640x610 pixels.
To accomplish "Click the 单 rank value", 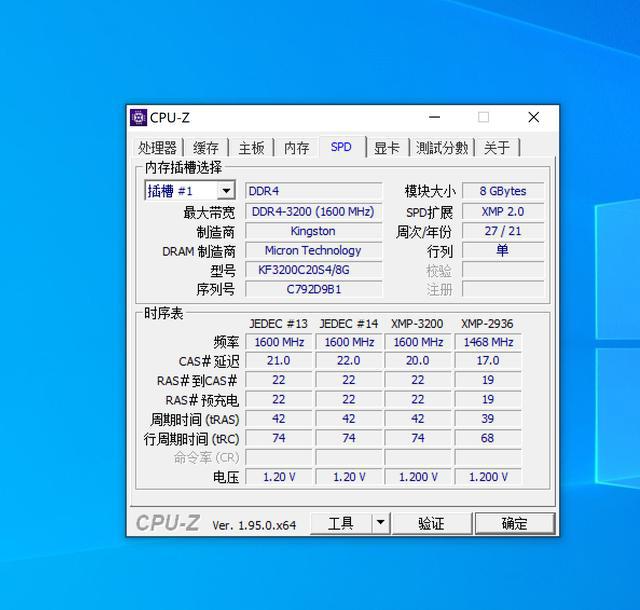I will [503, 250].
